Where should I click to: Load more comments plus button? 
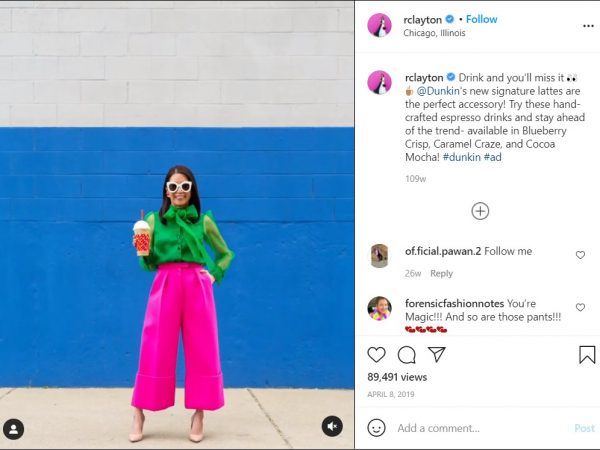click(480, 211)
